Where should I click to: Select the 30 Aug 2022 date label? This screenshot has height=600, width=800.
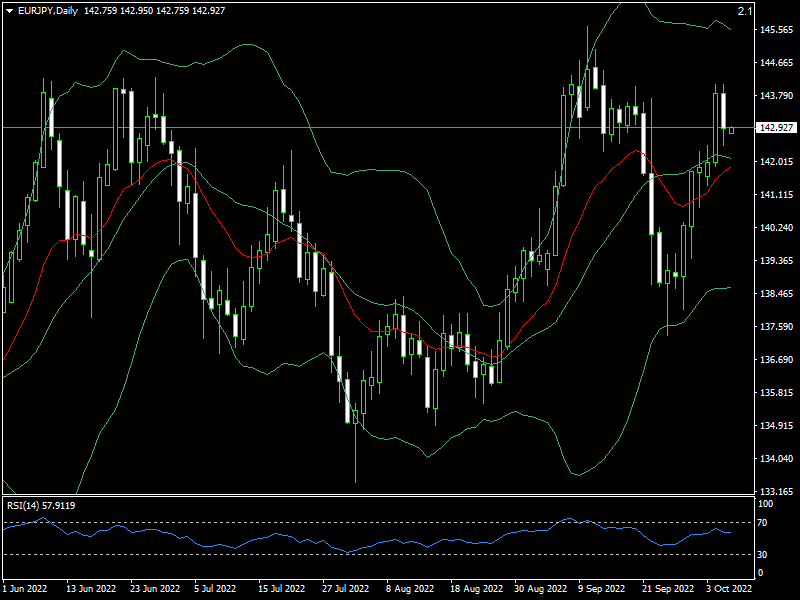click(x=540, y=588)
